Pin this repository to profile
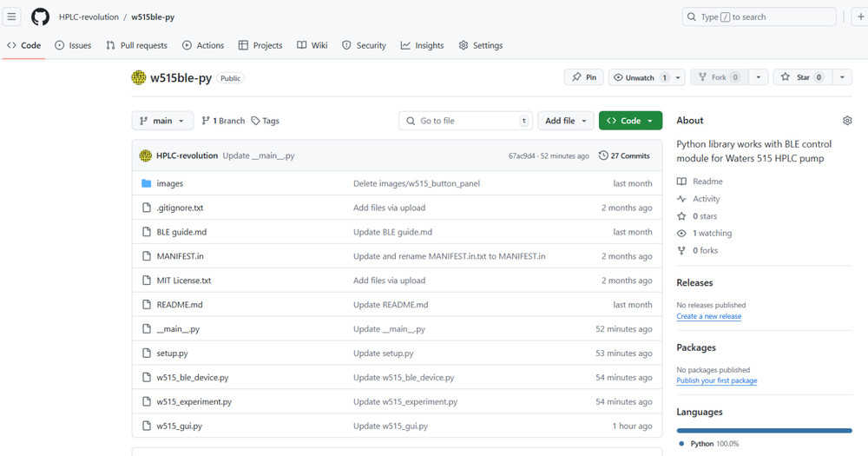Image resolution: width=868 pixels, height=456 pixels. 584,77
